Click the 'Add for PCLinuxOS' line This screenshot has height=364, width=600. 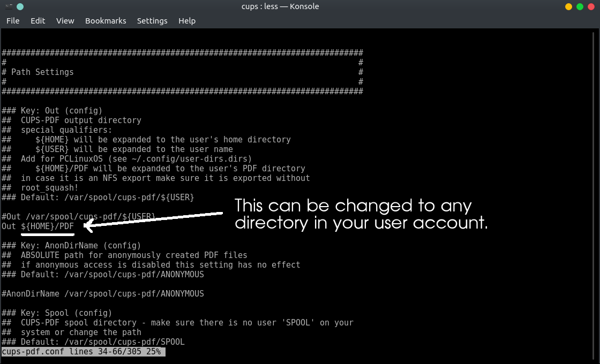[126, 158]
